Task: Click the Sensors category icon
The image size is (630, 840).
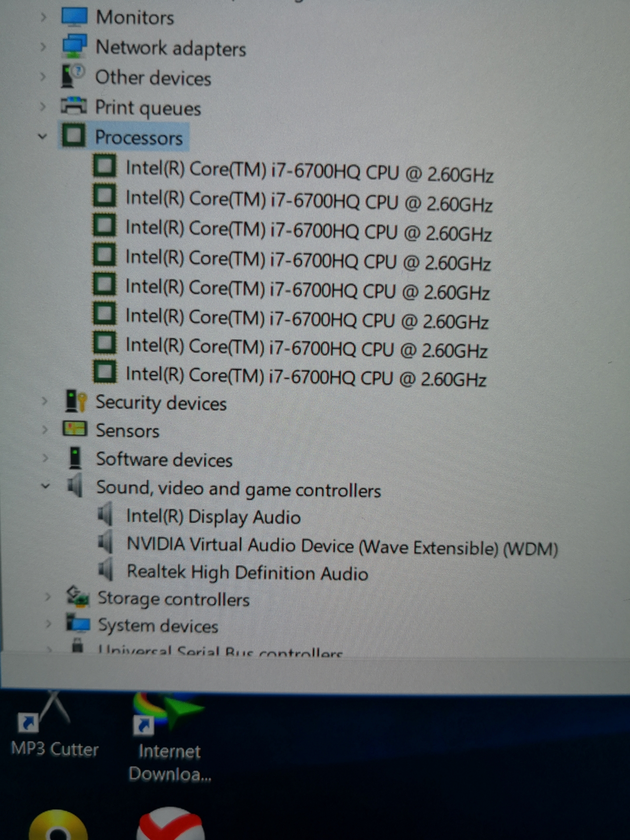Action: 75,429
